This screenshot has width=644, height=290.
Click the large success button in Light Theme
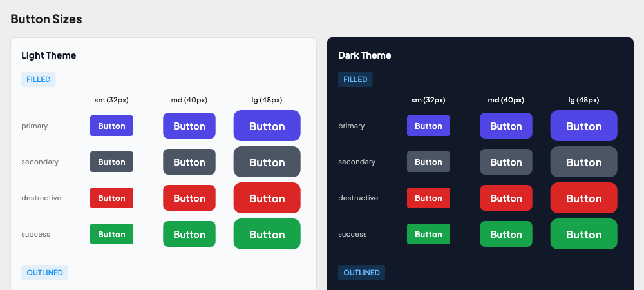(267, 234)
